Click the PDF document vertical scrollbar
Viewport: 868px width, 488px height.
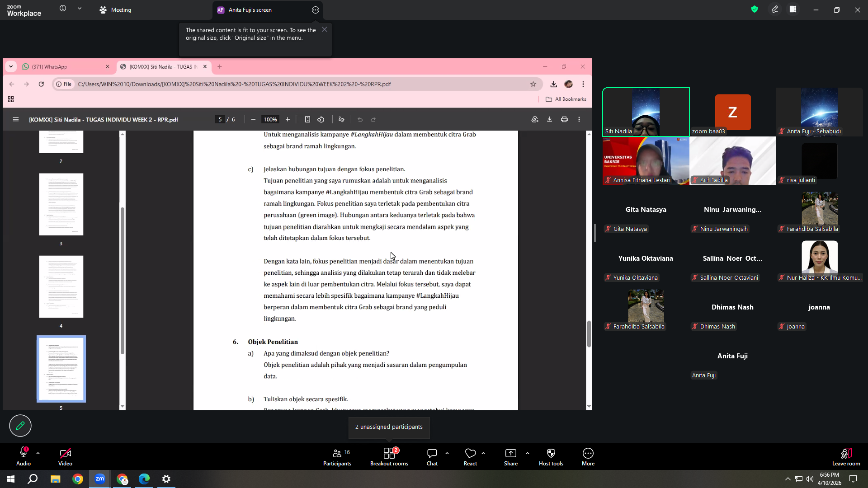(x=589, y=333)
